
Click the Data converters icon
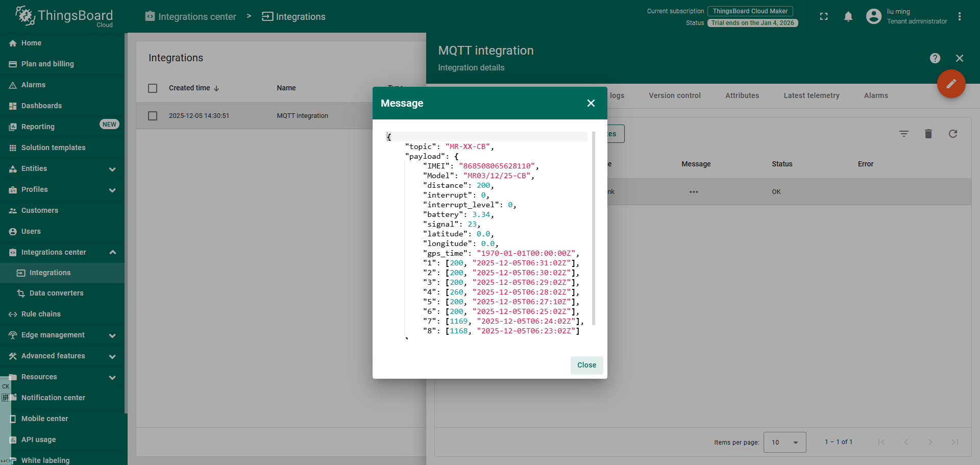pos(21,293)
